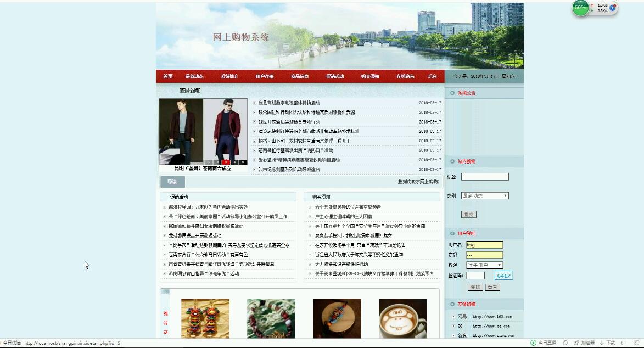Viewport: 644px width, 348px height.
Task: Open news 钱库开展酒后驾驶检查专项行动
Action: [x=289, y=122]
